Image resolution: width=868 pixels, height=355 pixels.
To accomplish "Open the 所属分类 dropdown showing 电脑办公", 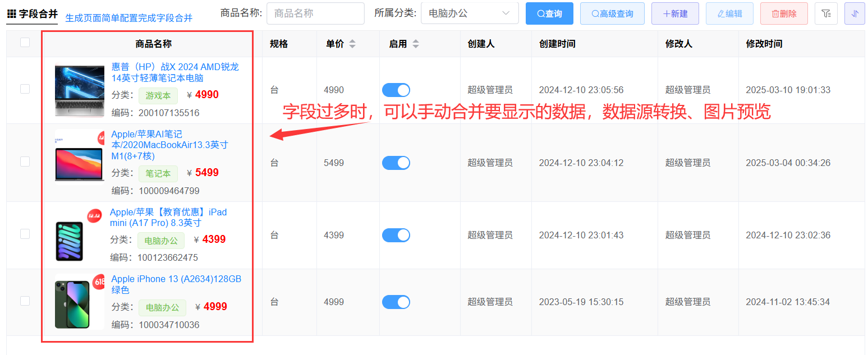I will pyautogui.click(x=470, y=13).
